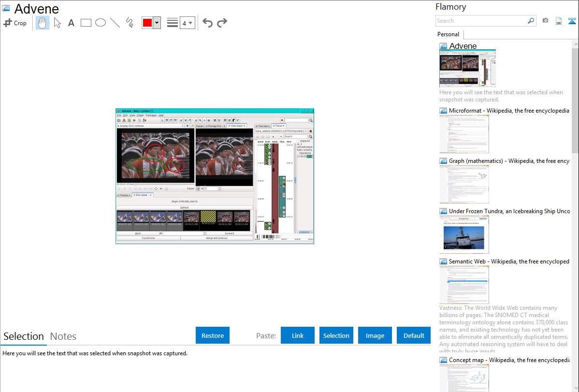Click the document page icon
This screenshot has width=579, height=392.
pos(559,21)
